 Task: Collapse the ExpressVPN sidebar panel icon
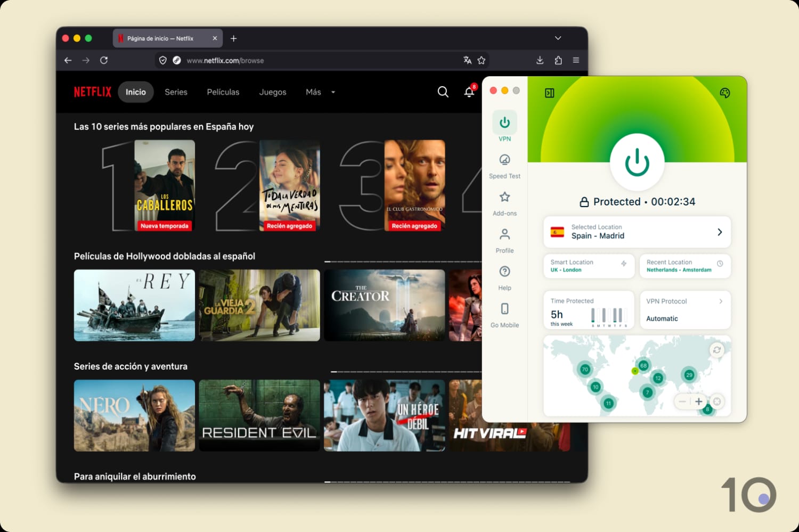click(550, 93)
